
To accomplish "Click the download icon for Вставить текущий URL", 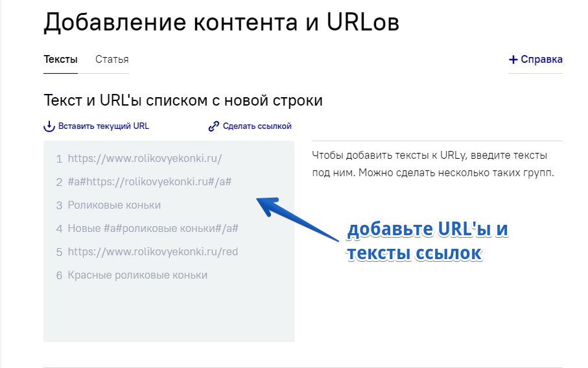I will tap(49, 126).
